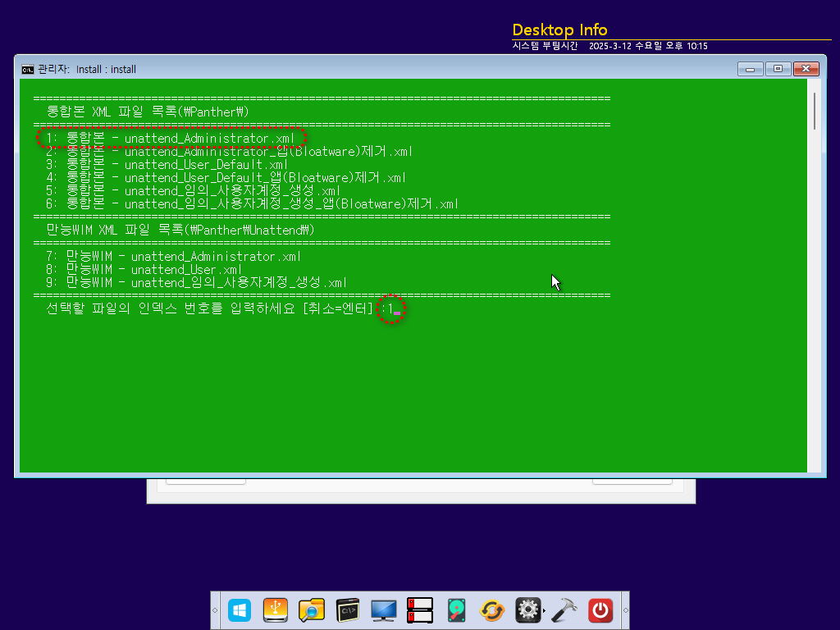The image size is (840, 630).
Task: Open the hammer tools icon
Action: click(x=564, y=610)
